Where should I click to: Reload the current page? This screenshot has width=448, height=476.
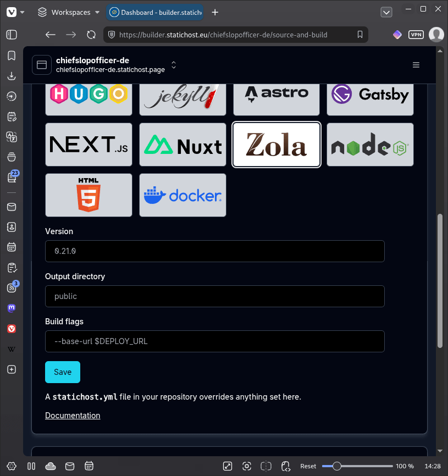91,35
